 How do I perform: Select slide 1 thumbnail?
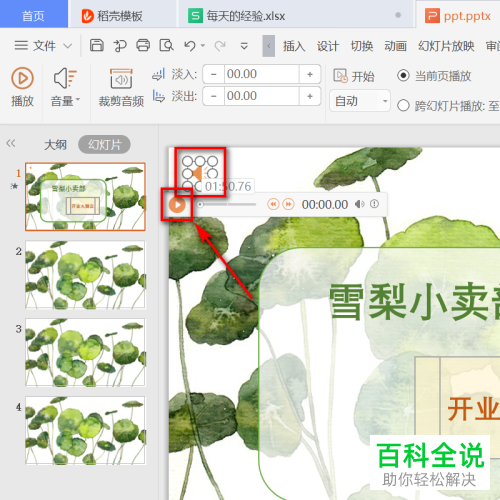[85, 197]
